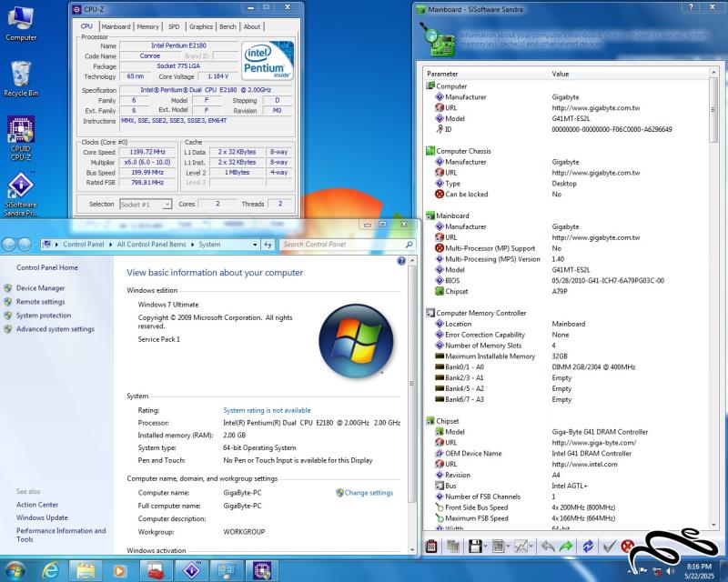Click the Control Panel breadcrumb in address bar
Screen dimensions: 728x582
[84, 245]
